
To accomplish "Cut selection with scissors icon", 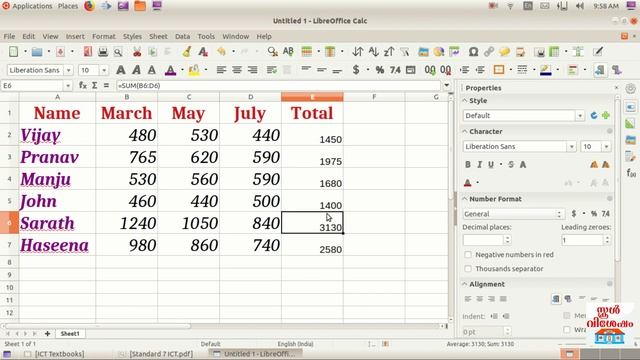I will 137,52.
